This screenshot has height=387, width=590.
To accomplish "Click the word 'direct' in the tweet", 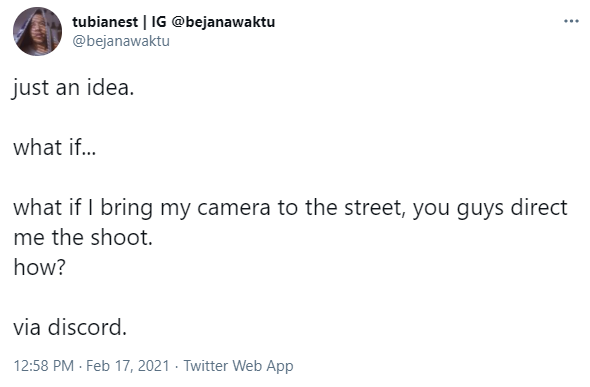I will pos(539,207).
